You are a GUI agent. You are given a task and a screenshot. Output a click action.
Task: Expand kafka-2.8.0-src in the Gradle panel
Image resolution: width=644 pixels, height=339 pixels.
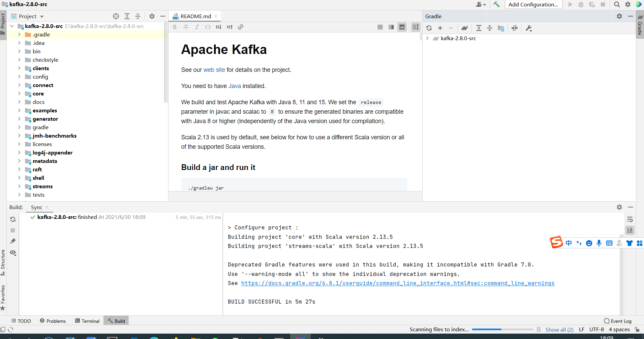427,38
